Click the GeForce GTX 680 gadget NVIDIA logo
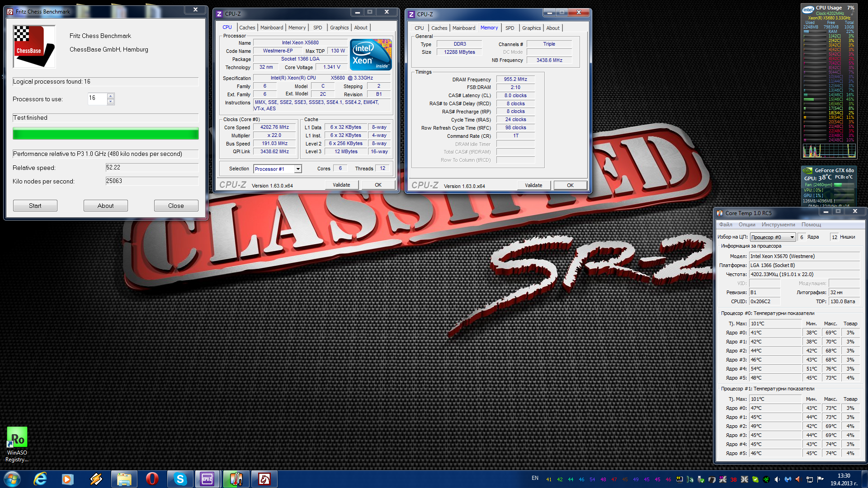Image resolution: width=868 pixels, height=488 pixels. pos(807,170)
